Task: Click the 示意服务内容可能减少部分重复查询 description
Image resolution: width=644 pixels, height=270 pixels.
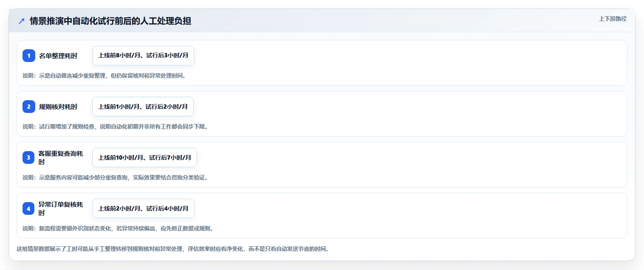Action: coord(115,177)
